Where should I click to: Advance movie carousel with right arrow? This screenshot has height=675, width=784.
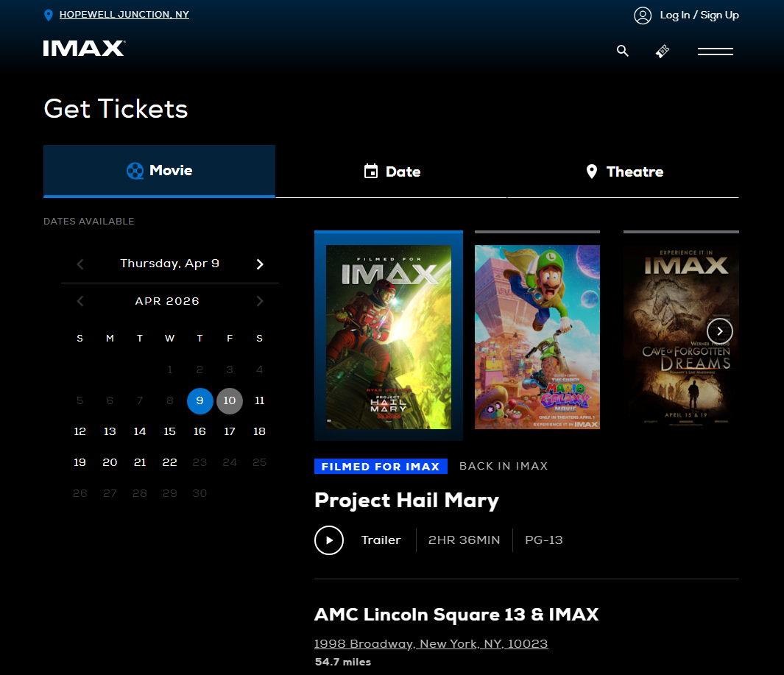click(719, 331)
